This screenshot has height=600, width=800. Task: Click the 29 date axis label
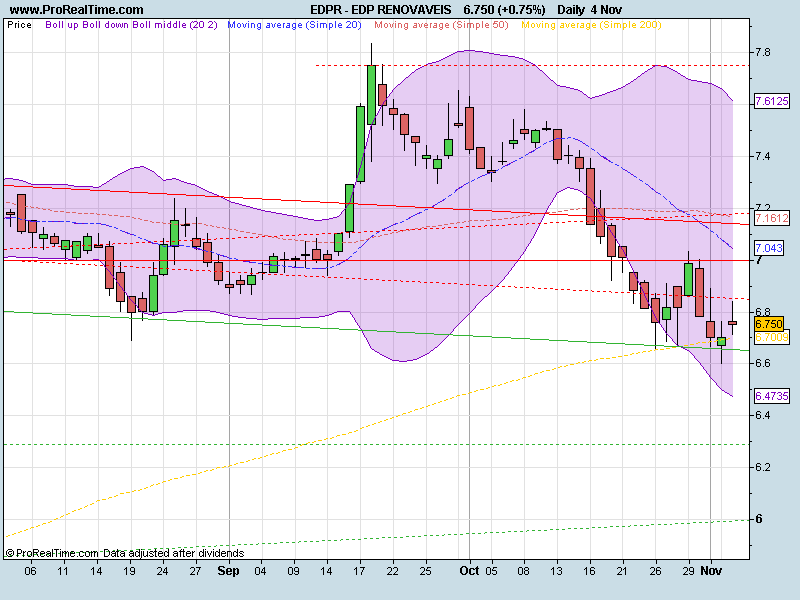point(688,571)
